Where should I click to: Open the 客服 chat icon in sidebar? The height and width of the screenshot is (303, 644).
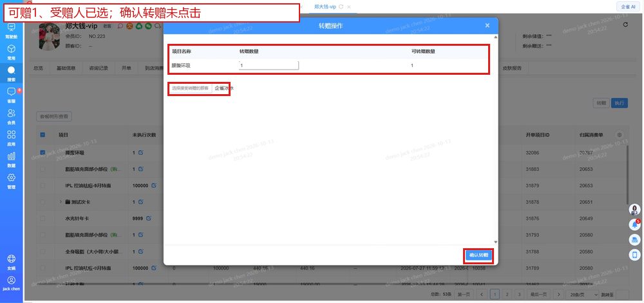coord(12,92)
